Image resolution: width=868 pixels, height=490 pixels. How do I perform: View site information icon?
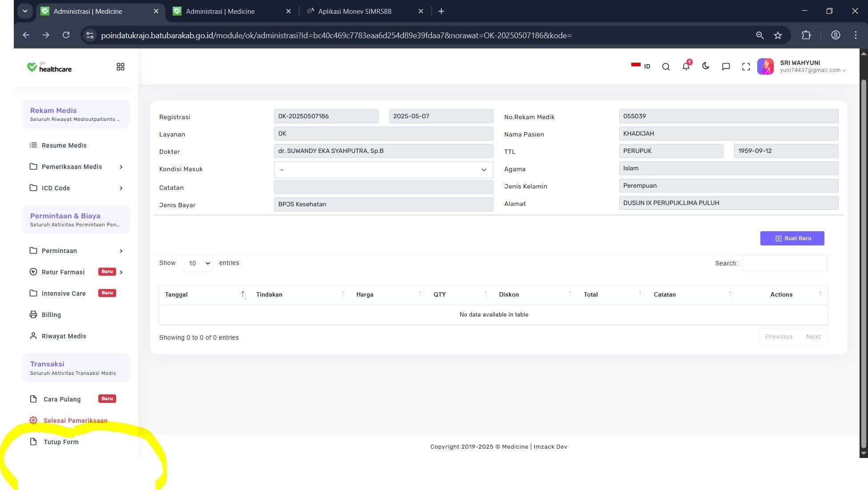(x=89, y=35)
